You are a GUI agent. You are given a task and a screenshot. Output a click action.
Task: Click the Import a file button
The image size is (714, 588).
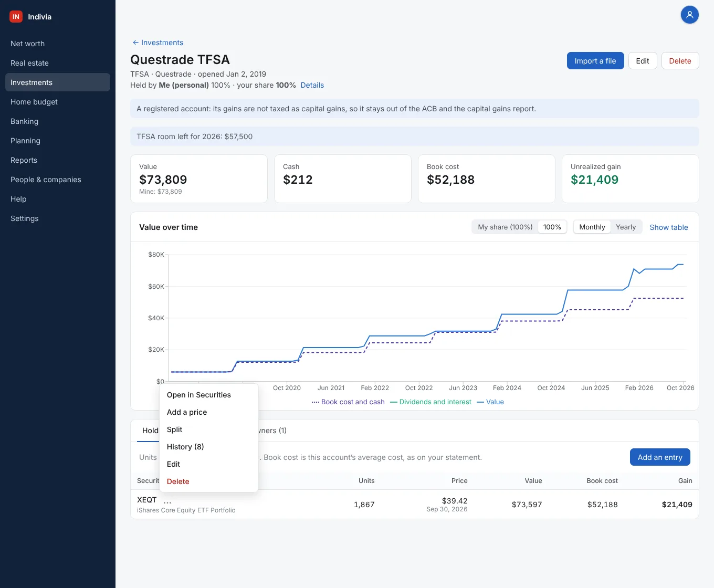click(x=595, y=61)
